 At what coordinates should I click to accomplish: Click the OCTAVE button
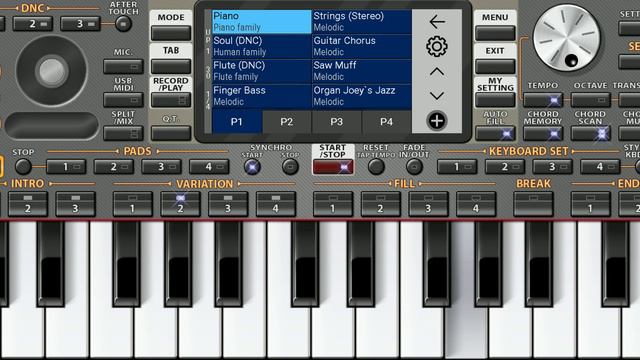pos(591,100)
